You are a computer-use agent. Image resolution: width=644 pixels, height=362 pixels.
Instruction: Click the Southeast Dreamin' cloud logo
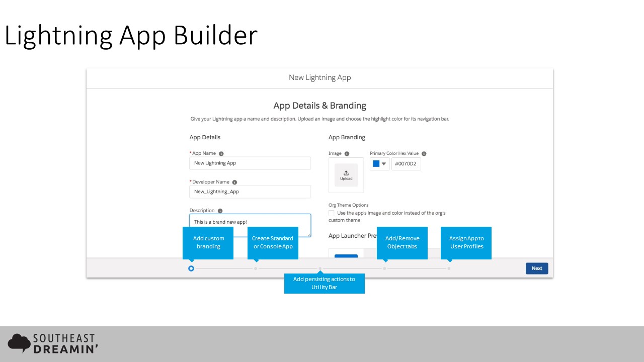pyautogui.click(x=19, y=343)
